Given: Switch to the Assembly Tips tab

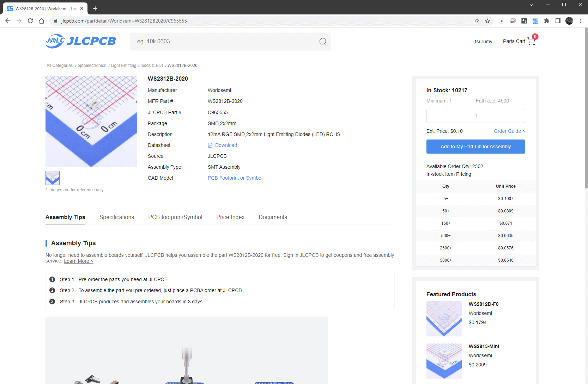Looking at the screenshot, I should click(x=65, y=217).
